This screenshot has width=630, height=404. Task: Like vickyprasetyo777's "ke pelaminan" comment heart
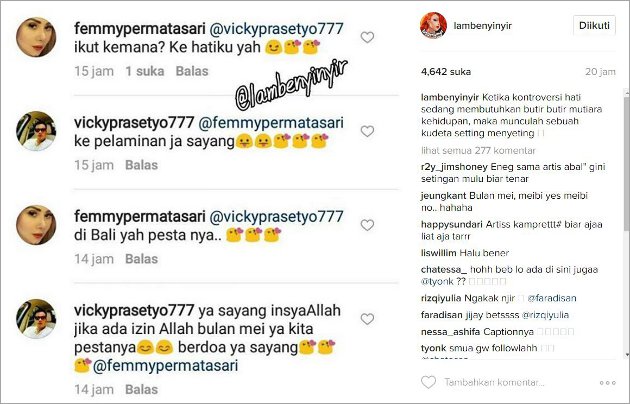pos(367,131)
